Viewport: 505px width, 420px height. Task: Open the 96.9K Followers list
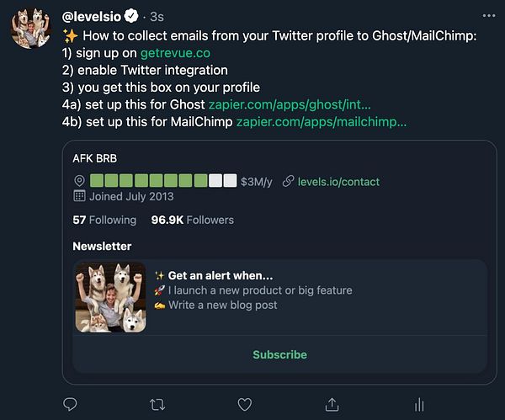pos(192,220)
